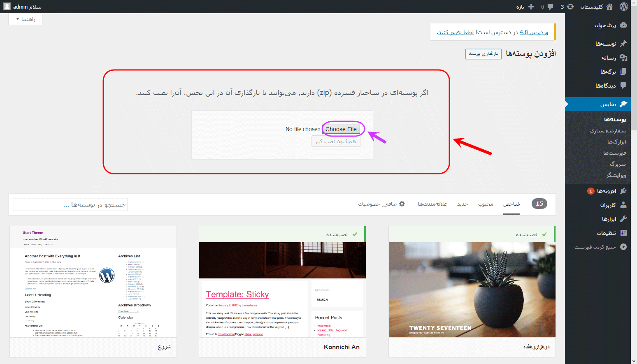The image size is (637, 364).
Task: Click the gear icon of feature filter
Action: pyautogui.click(x=402, y=204)
